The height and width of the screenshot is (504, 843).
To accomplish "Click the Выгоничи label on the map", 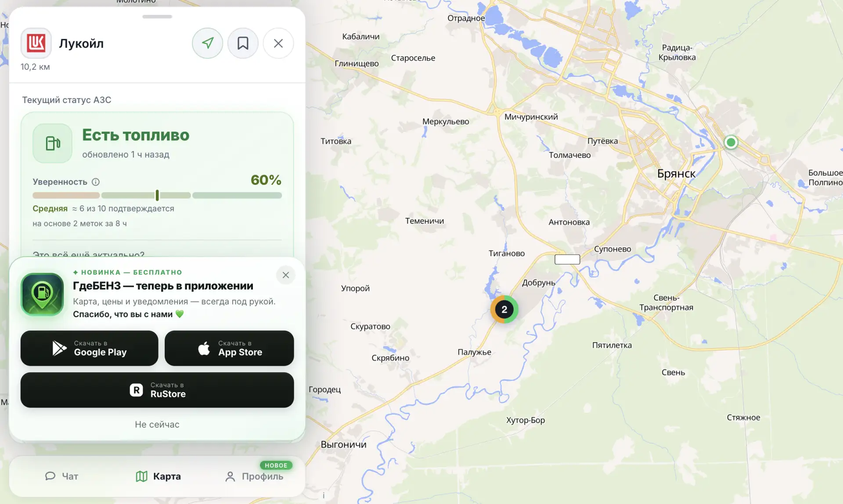I will [343, 444].
